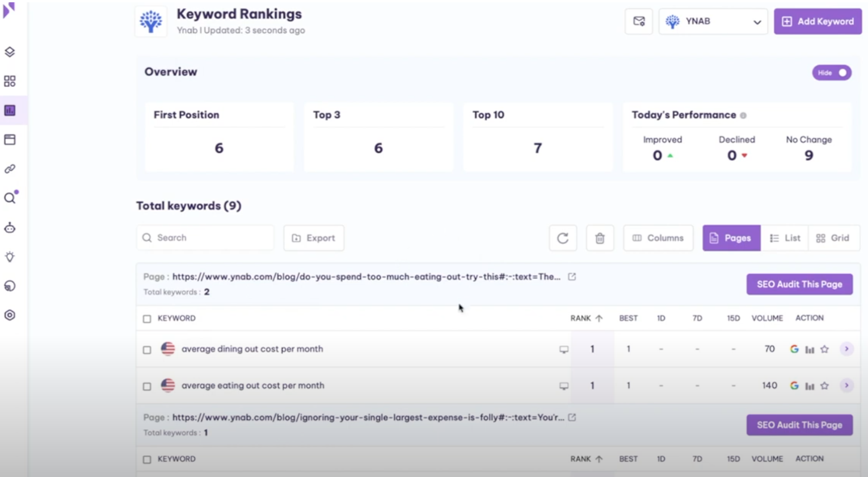
Task: Open the YNAB project dropdown
Action: 713,22
